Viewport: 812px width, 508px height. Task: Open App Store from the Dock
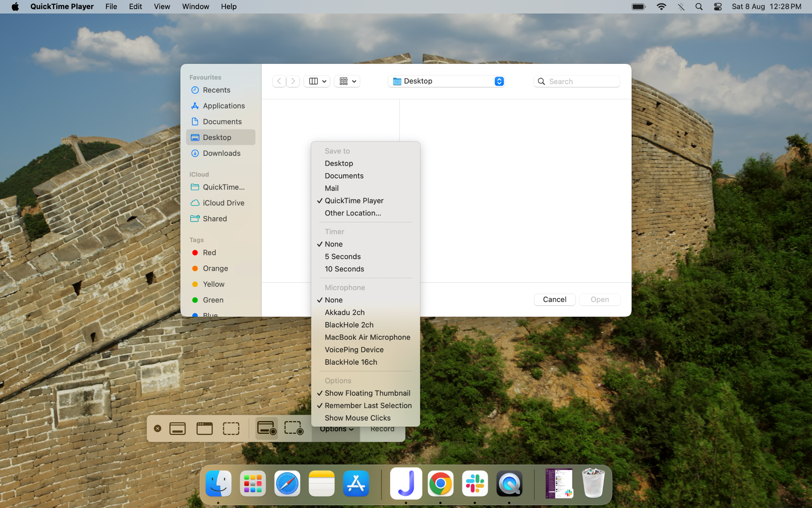(356, 483)
